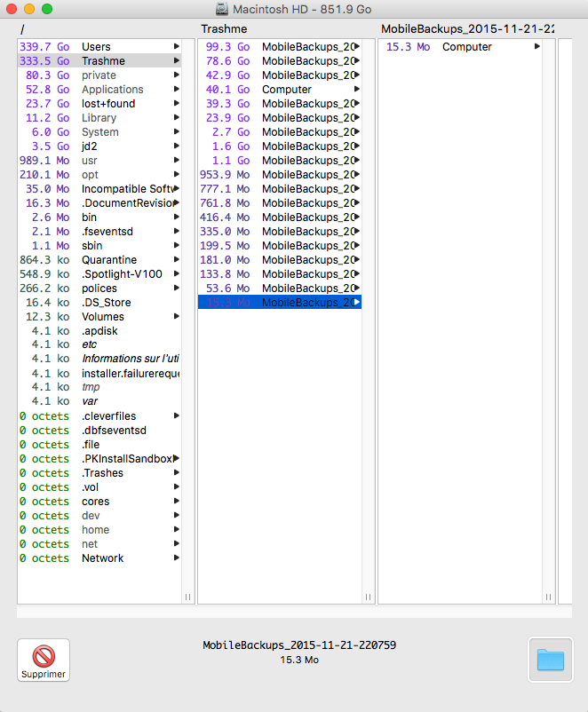Select the .Trashes row
Image resolution: width=588 pixels, height=712 pixels.
(99, 472)
